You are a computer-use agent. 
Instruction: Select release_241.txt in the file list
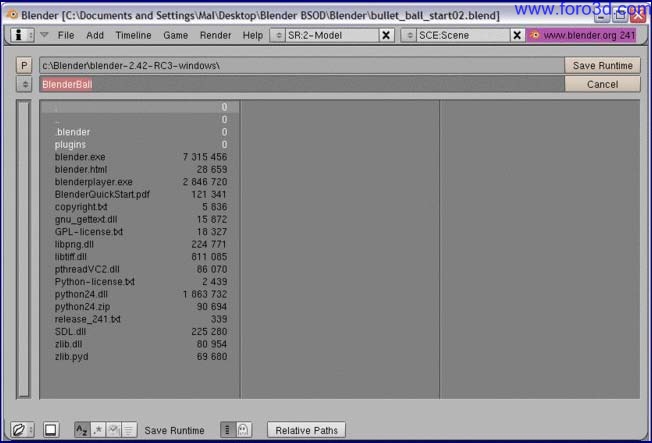(140, 319)
